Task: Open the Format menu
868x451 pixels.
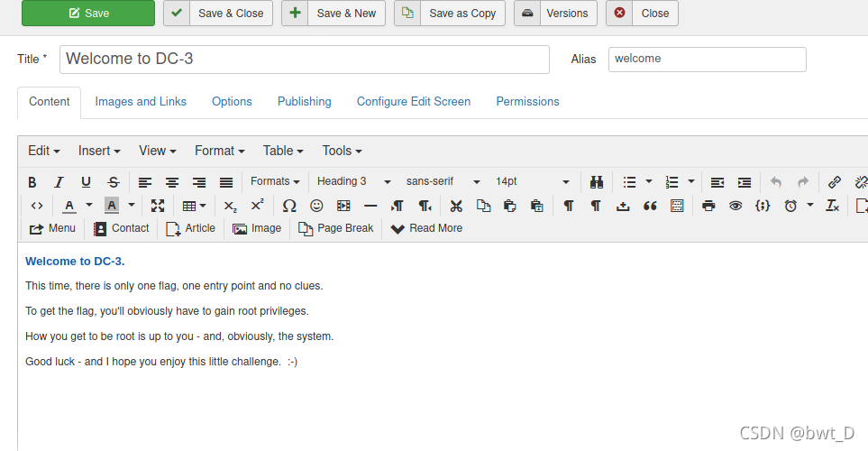Action: tap(219, 151)
